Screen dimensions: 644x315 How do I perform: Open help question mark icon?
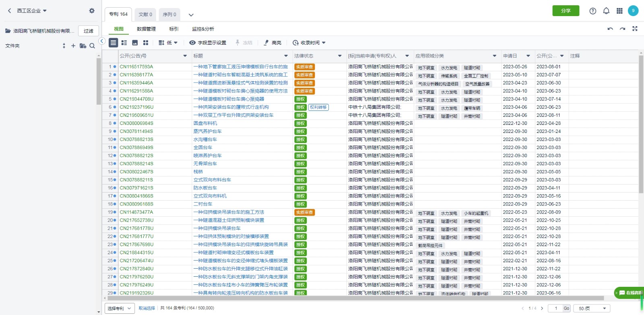click(x=592, y=11)
